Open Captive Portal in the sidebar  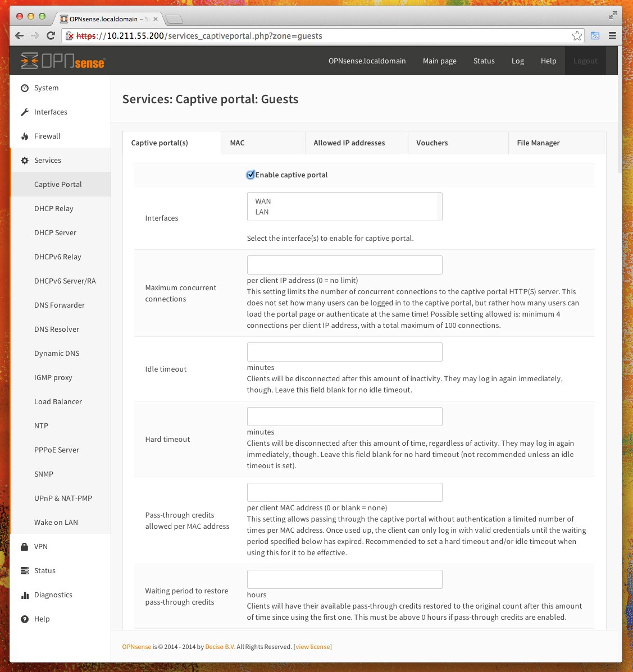click(x=61, y=184)
